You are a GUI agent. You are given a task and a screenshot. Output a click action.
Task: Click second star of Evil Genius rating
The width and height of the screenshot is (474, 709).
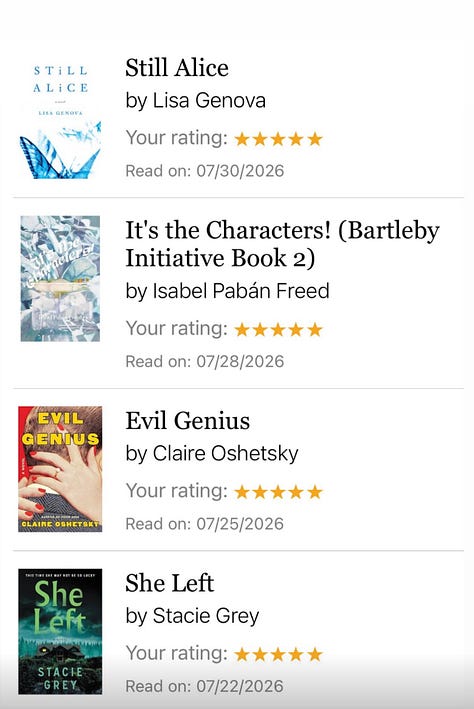(260, 492)
